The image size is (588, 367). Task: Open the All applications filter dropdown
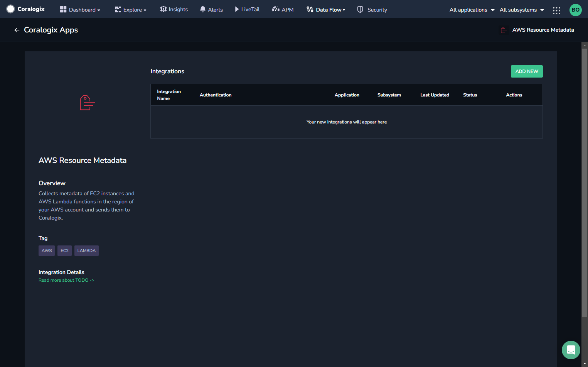click(472, 10)
